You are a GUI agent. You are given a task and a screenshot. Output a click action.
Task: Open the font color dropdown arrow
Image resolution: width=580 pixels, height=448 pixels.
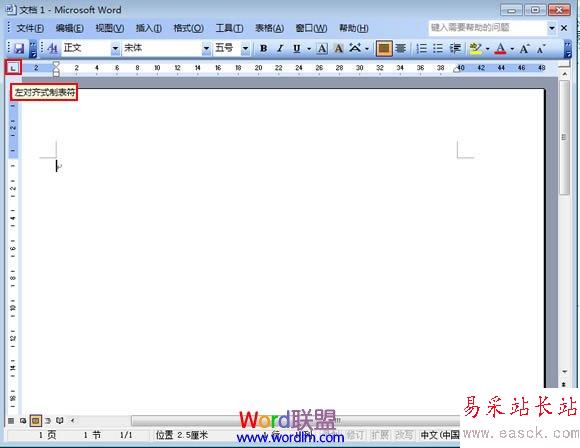click(x=512, y=48)
